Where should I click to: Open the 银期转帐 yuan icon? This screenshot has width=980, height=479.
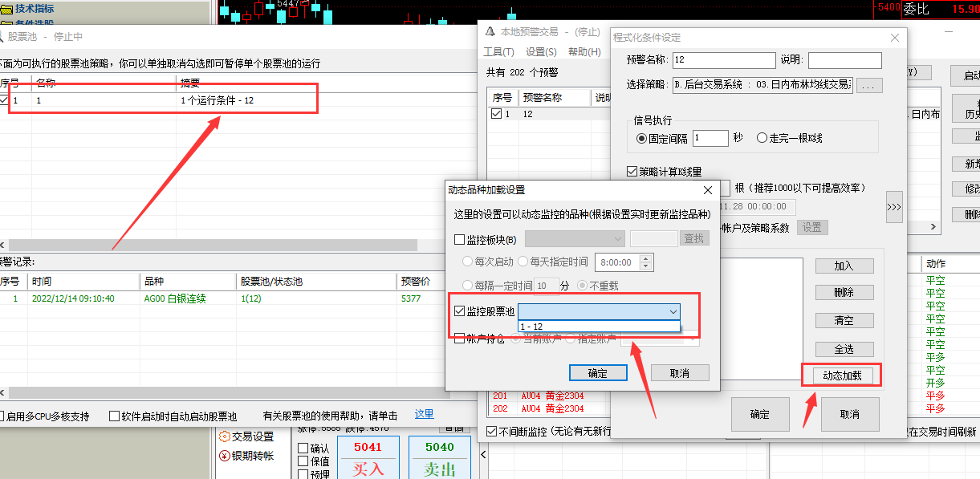click(225, 456)
